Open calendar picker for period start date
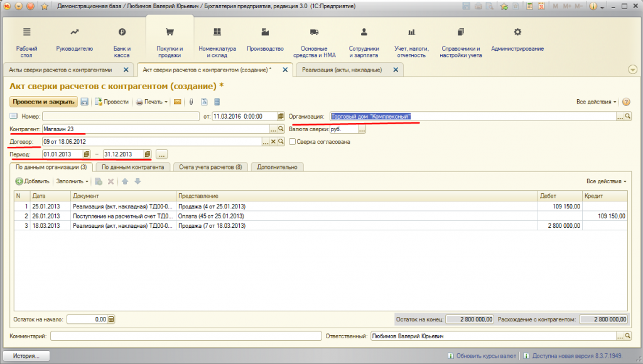The height and width of the screenshot is (364, 643). (87, 154)
